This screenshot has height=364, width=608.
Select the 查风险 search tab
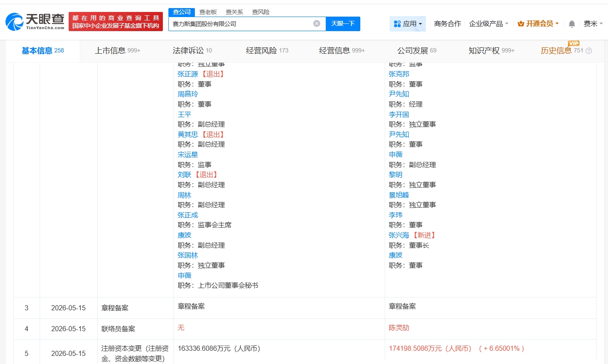[261, 12]
